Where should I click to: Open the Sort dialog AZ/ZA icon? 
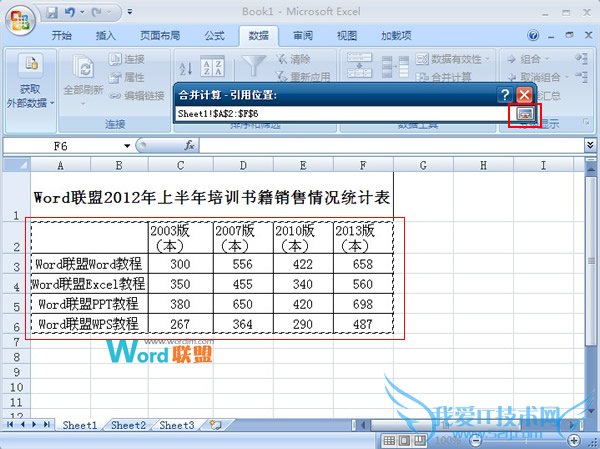[x=212, y=67]
